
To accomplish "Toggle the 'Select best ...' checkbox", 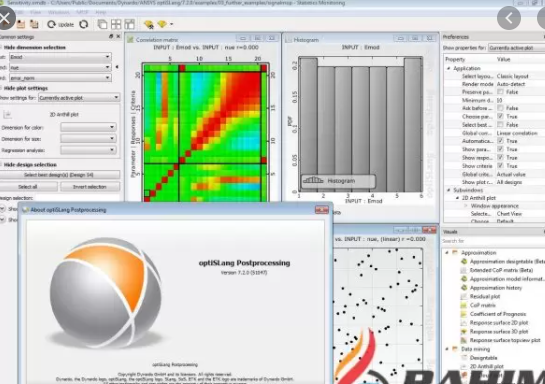I will pos(500,124).
